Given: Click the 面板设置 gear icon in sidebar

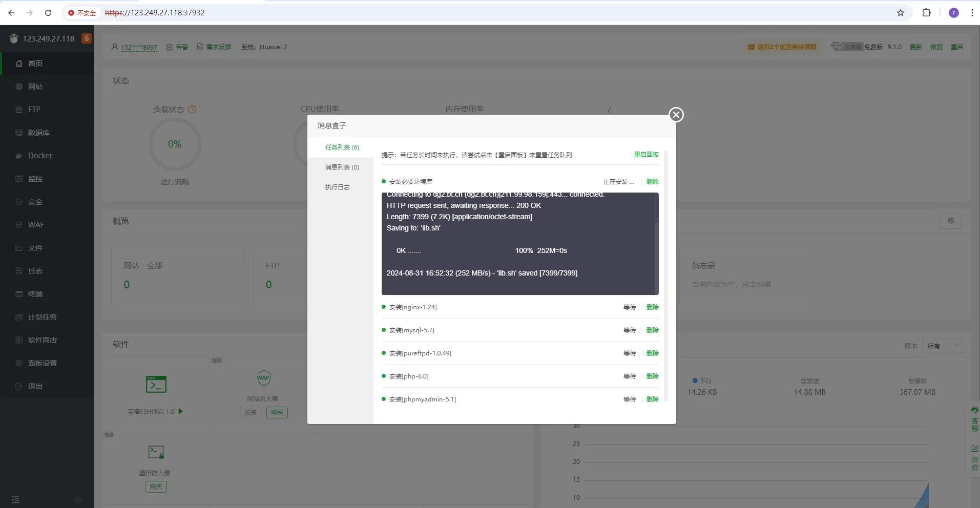Looking at the screenshot, I should coord(19,363).
